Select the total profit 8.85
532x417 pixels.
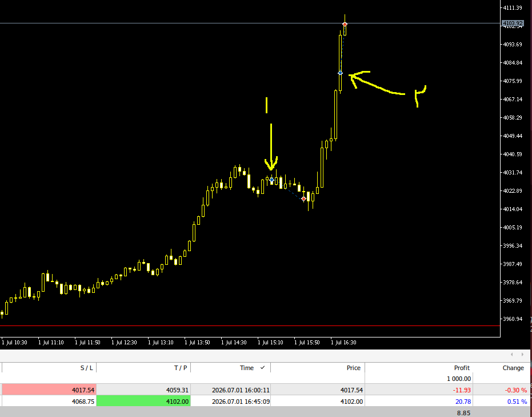pyautogui.click(x=463, y=413)
